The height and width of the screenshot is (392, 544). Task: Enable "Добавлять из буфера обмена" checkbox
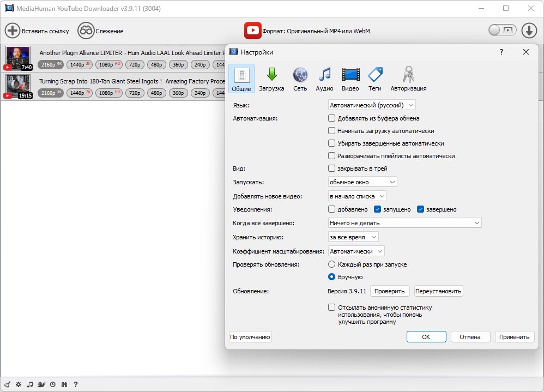click(331, 118)
